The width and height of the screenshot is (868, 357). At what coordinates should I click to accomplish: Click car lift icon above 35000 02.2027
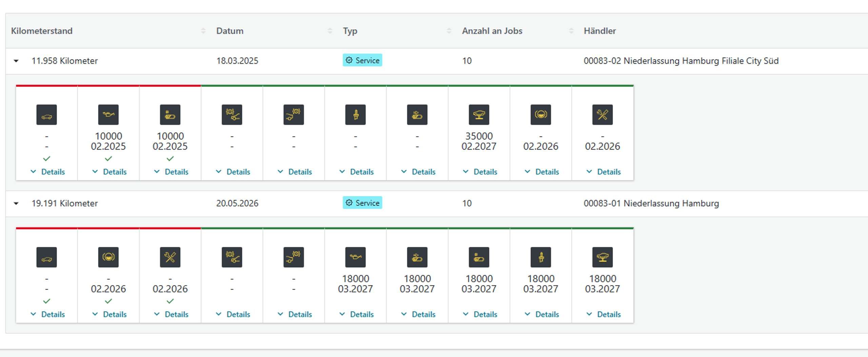coord(479,115)
